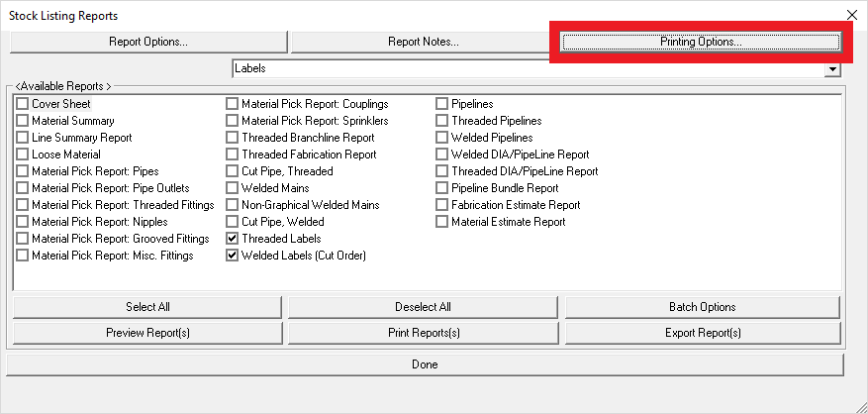Check Material Pick Report: Pipe Outlets
868x414 pixels.
22,188
